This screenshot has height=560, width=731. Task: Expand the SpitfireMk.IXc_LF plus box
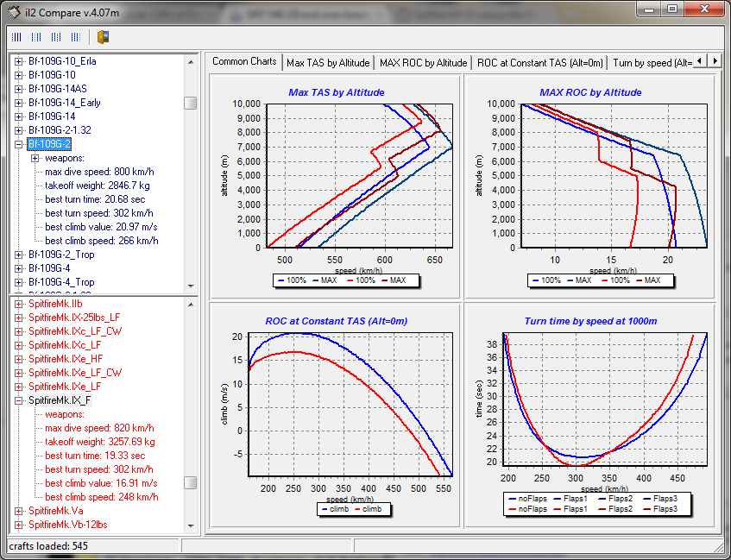[x=18, y=345]
